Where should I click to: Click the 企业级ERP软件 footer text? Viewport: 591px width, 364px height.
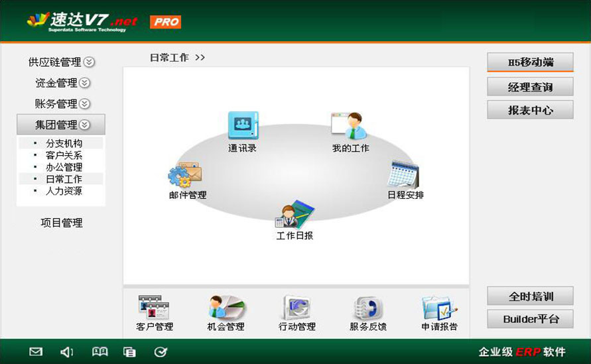pyautogui.click(x=522, y=352)
